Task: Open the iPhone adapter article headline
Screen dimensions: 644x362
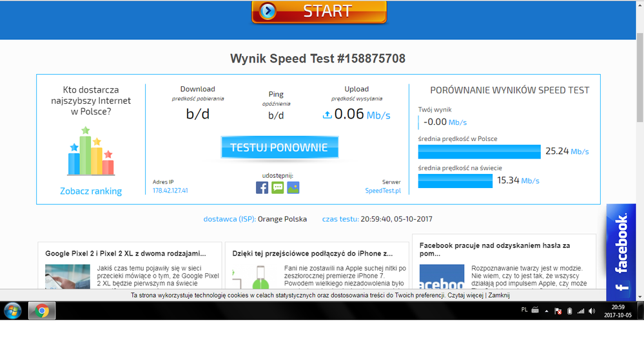Action: tap(313, 253)
